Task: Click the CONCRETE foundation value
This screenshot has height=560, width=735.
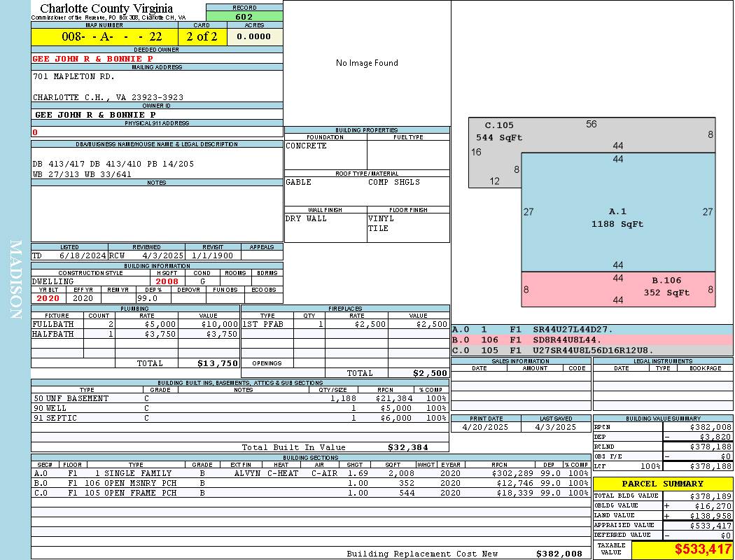Action: 307,146
